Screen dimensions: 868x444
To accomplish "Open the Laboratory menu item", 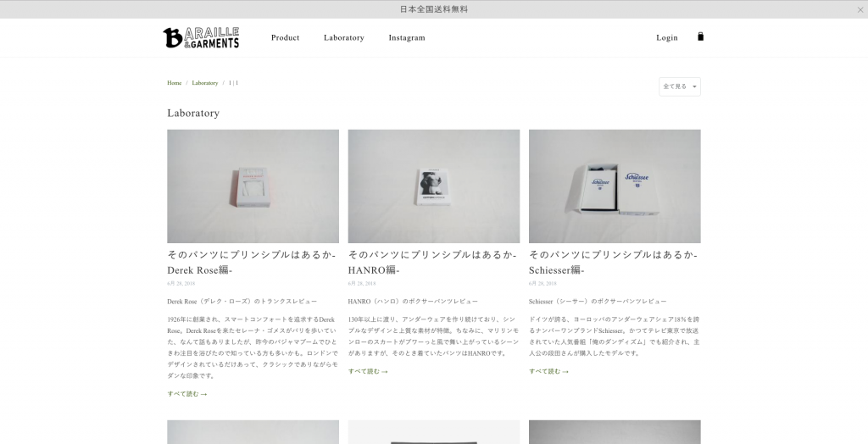I will click(x=344, y=37).
